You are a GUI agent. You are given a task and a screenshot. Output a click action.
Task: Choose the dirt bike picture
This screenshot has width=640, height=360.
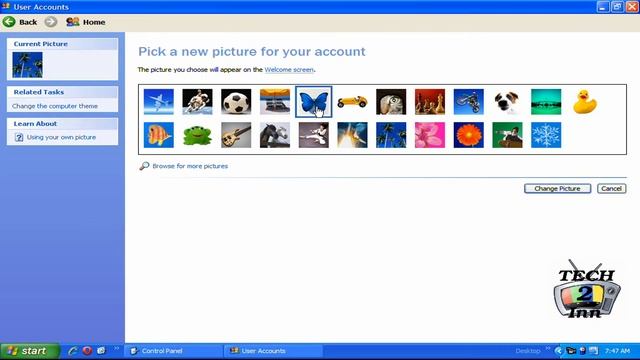pyautogui.click(x=469, y=102)
